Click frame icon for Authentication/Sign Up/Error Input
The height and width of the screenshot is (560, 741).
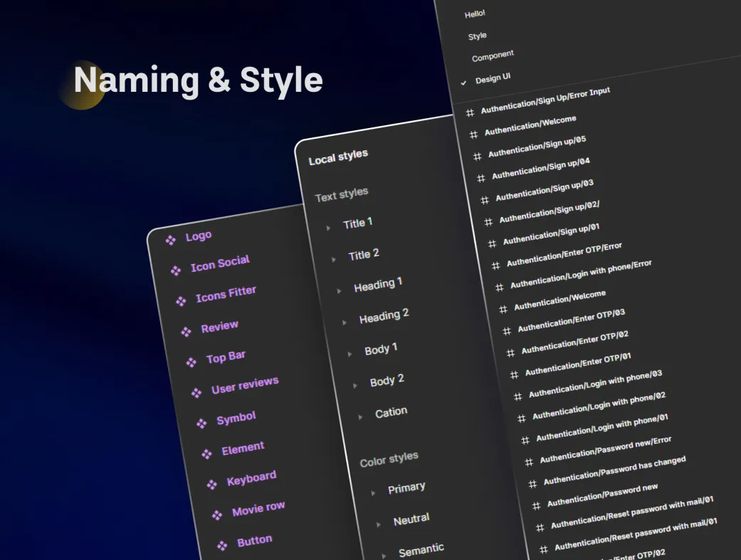point(470,112)
